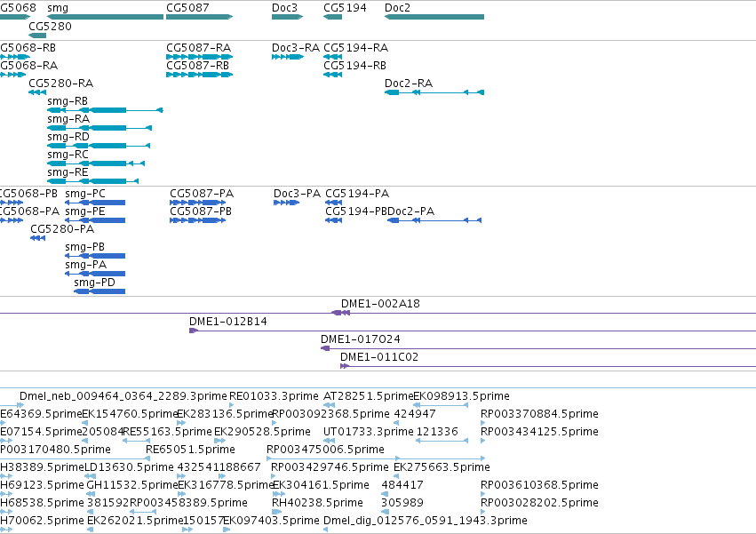Click protein CG5087-PB

pos(198,220)
